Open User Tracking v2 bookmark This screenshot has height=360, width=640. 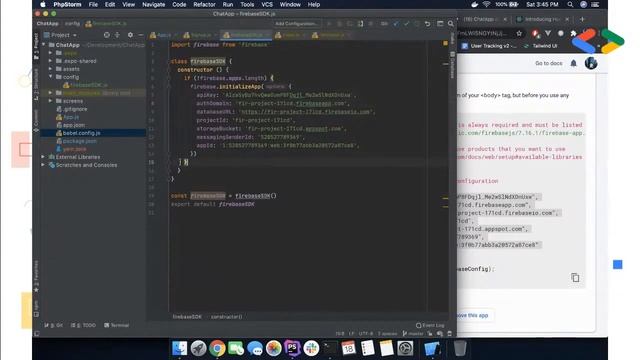click(x=489, y=46)
